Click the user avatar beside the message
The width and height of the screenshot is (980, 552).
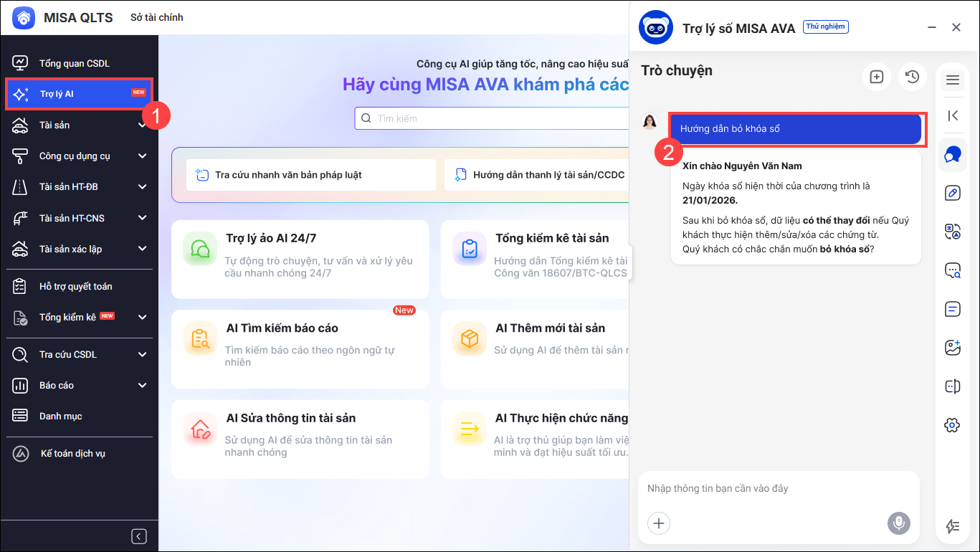click(650, 121)
